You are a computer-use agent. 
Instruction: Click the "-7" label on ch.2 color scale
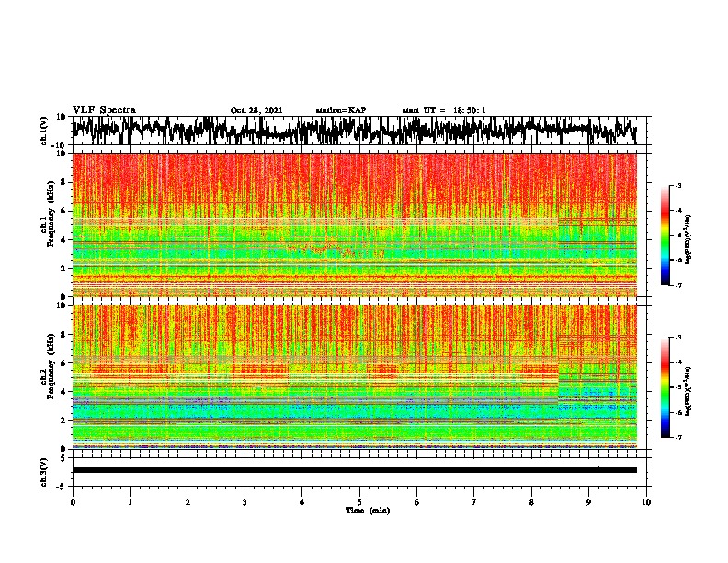(x=677, y=438)
